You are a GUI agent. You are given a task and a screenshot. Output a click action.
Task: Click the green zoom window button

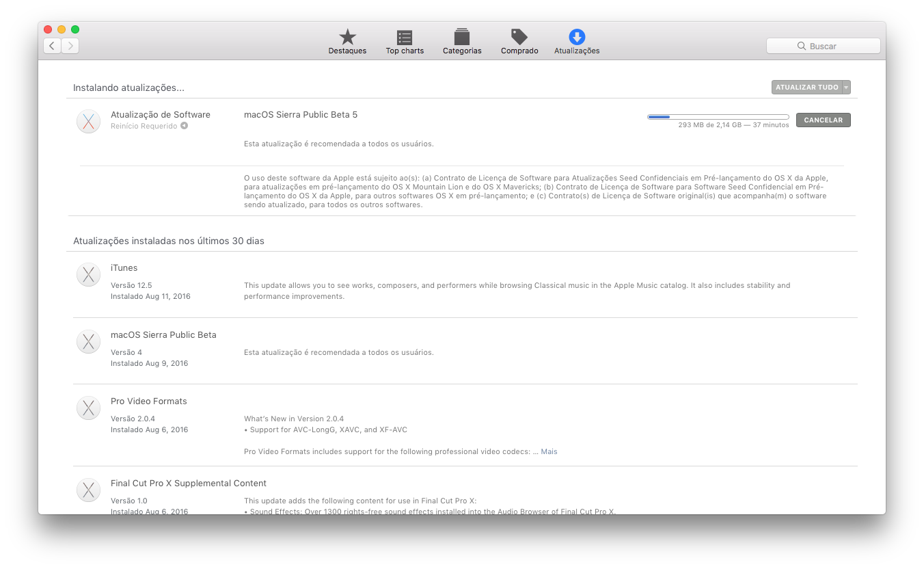pos(75,29)
